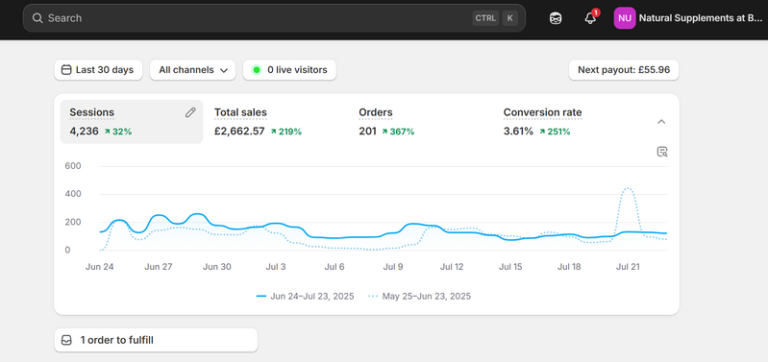Click the CTRL shortcut key badge
Screen dimensions: 768x362
point(485,18)
